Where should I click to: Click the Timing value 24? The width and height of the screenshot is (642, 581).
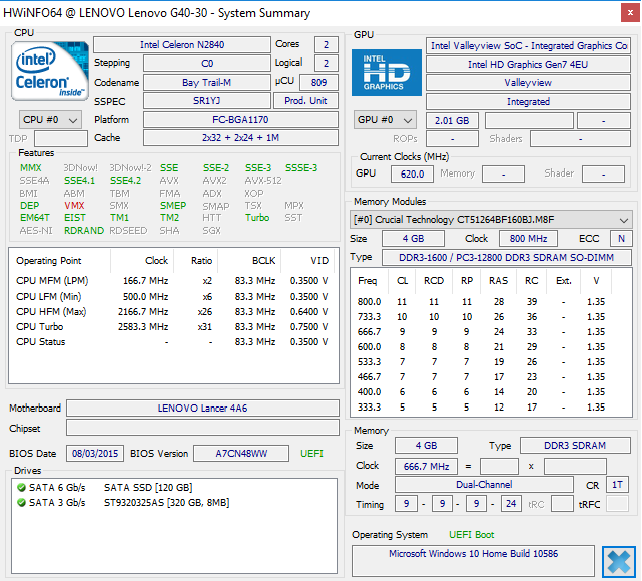click(511, 504)
